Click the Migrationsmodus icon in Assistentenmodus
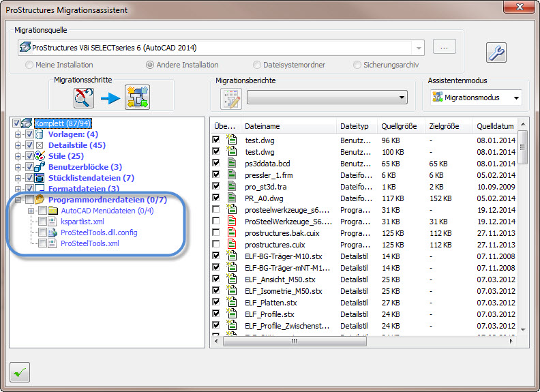 coord(437,97)
